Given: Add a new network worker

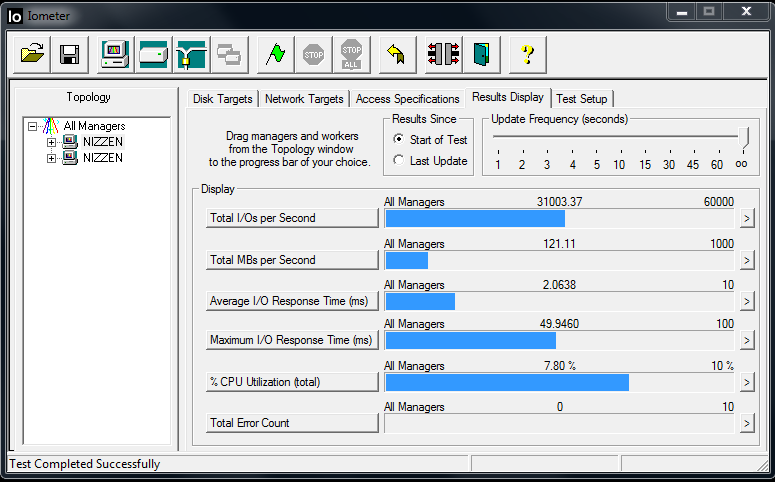Looking at the screenshot, I should [x=192, y=54].
